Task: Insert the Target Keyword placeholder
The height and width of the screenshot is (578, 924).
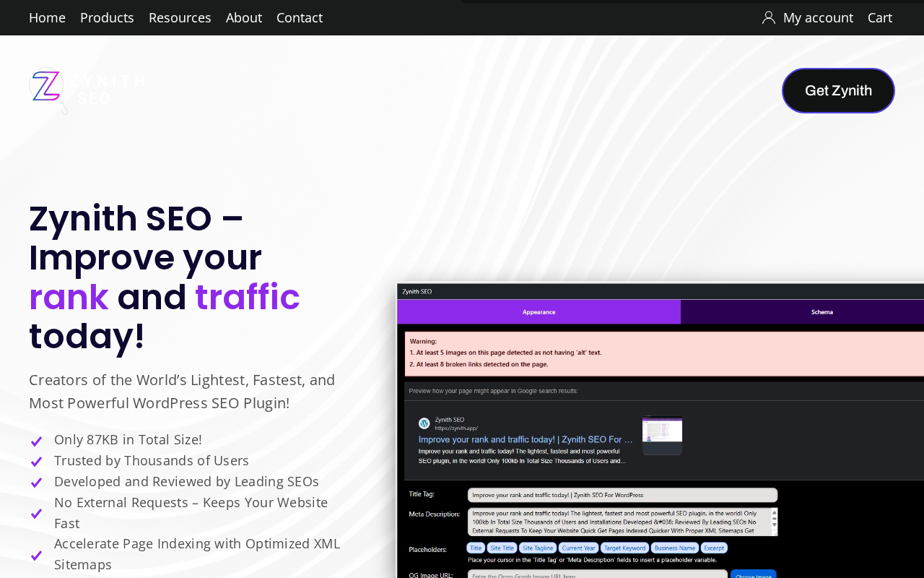Action: [624, 548]
